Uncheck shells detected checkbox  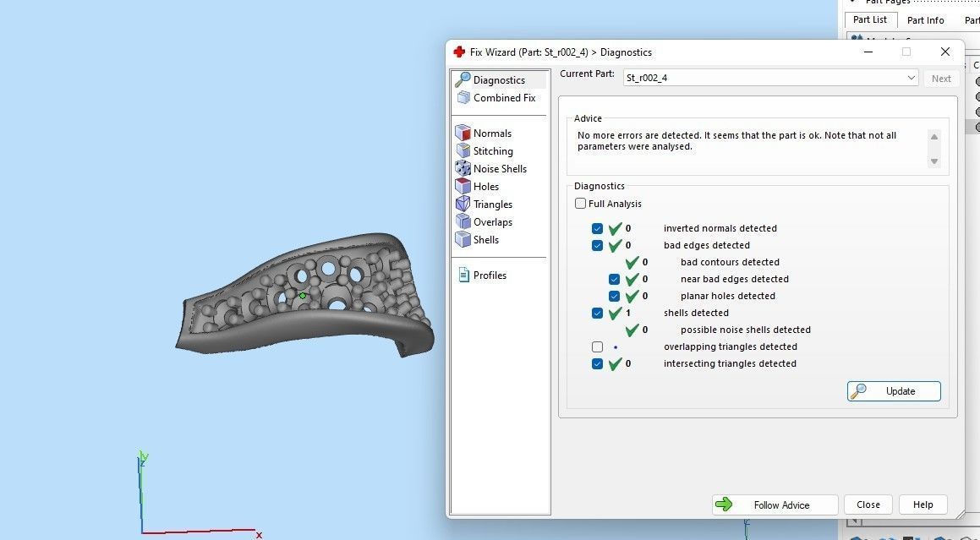598,313
